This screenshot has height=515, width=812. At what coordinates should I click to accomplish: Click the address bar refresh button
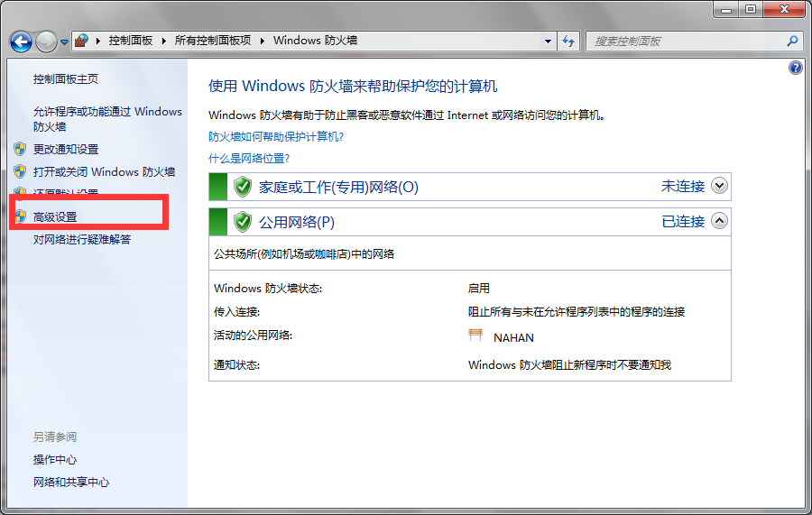(568, 41)
